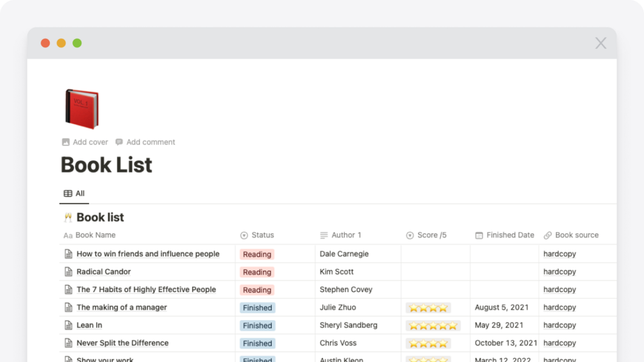Screen dimensions: 644x362
Task: Select the All view tab
Action: coord(74,193)
